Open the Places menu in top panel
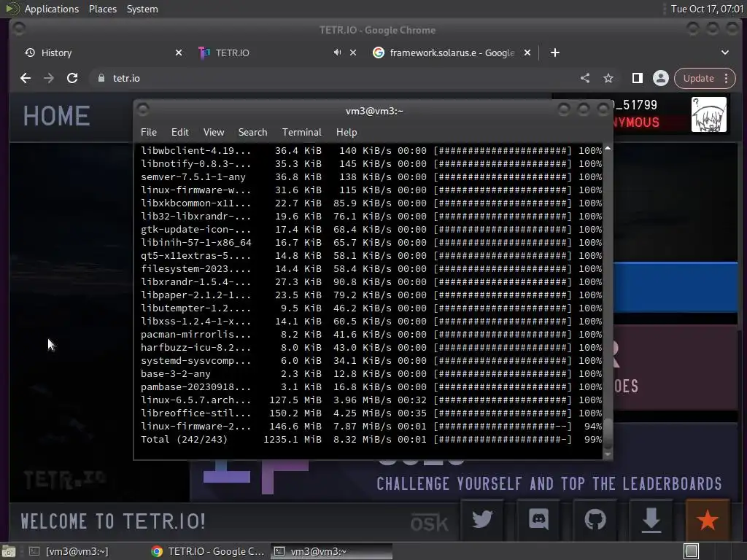 click(102, 9)
